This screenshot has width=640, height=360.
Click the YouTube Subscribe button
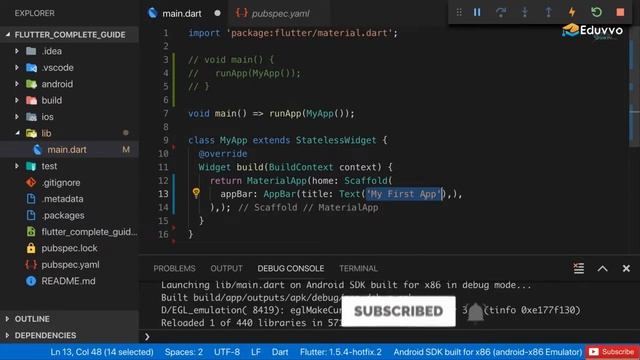pyautogui.click(x=611, y=351)
